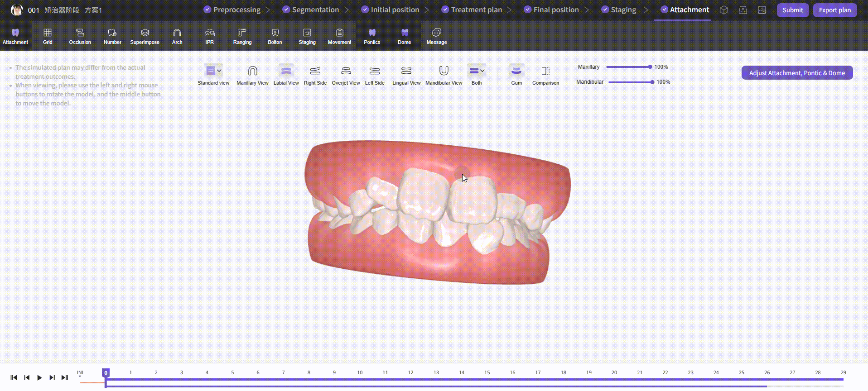This screenshot has height=391, width=868.
Task: Switch to Right Side view
Action: point(315,75)
